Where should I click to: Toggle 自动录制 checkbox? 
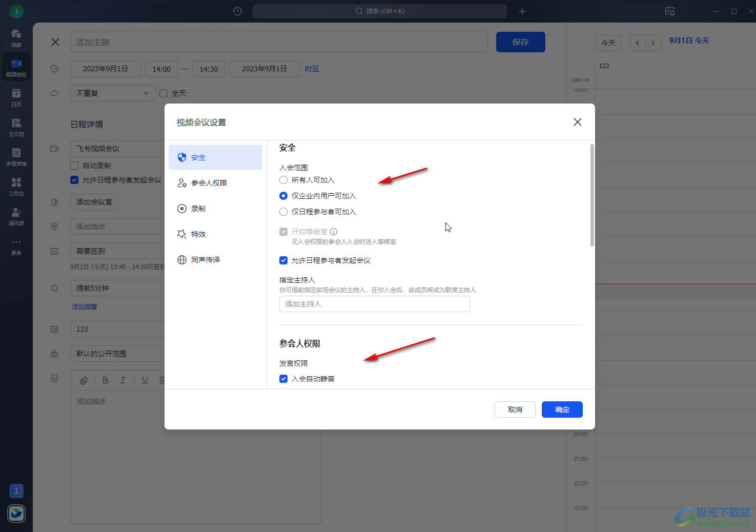click(x=74, y=166)
